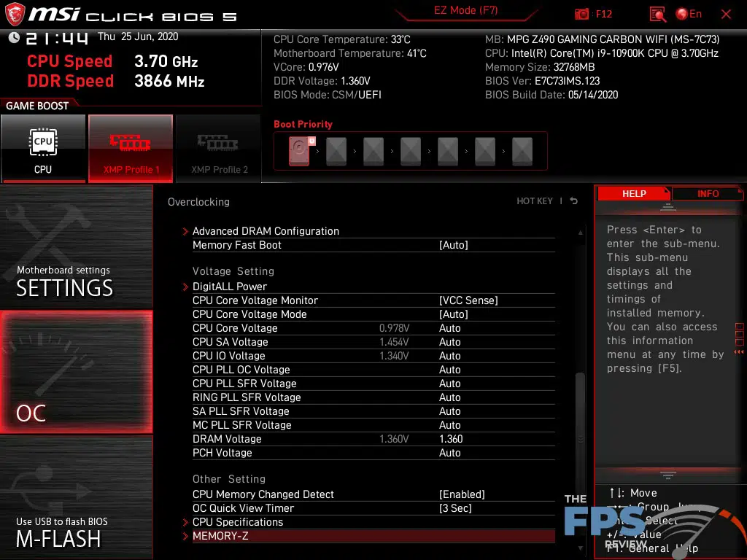Screen dimensions: 747x560
Task: Click the Memory Size 32768MB text
Action: pyautogui.click(x=540, y=67)
